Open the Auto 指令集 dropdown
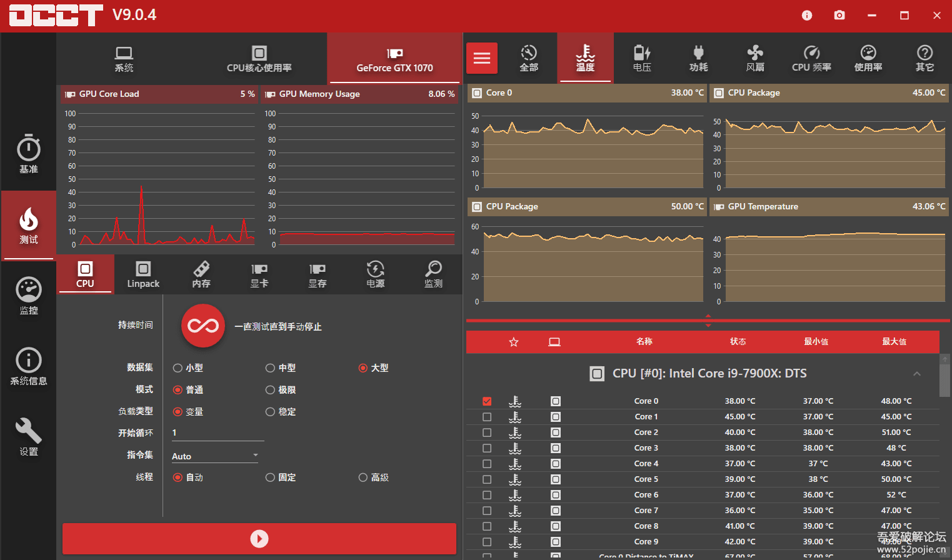The image size is (952, 560). click(x=214, y=456)
